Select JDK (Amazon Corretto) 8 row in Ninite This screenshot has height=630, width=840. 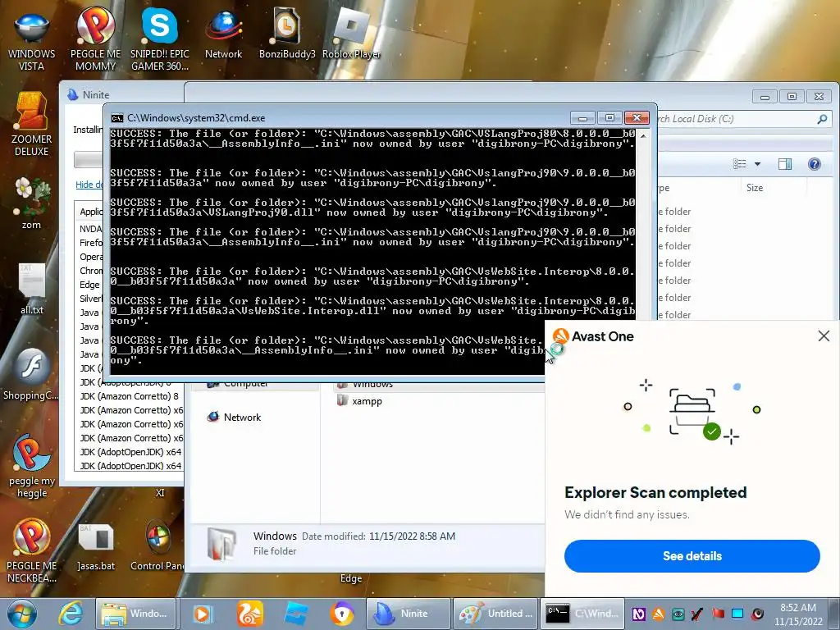pyautogui.click(x=129, y=396)
